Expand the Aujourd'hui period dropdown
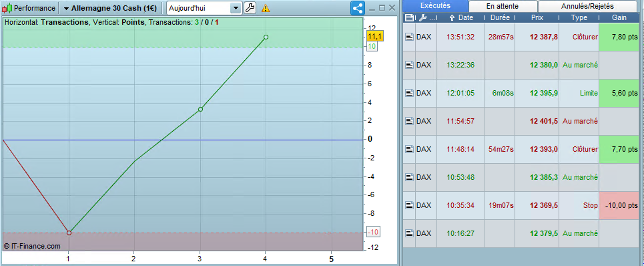The image size is (644, 266). click(x=236, y=8)
